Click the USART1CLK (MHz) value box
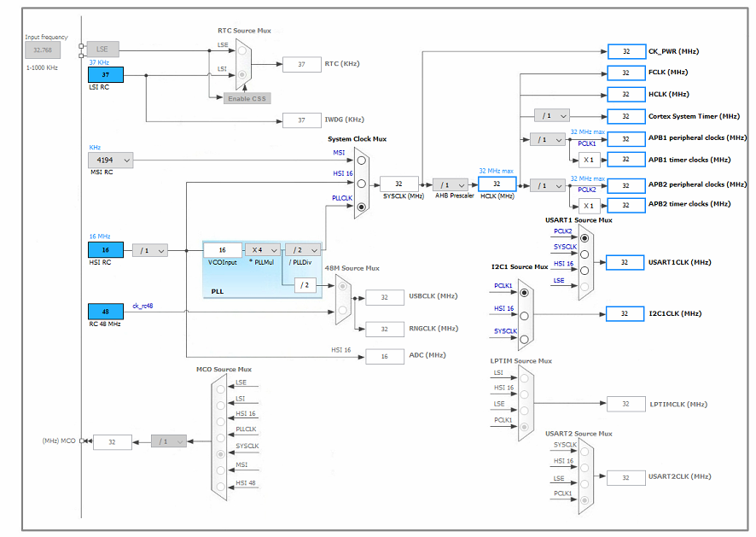This screenshot has height=537, width=756. tap(625, 262)
